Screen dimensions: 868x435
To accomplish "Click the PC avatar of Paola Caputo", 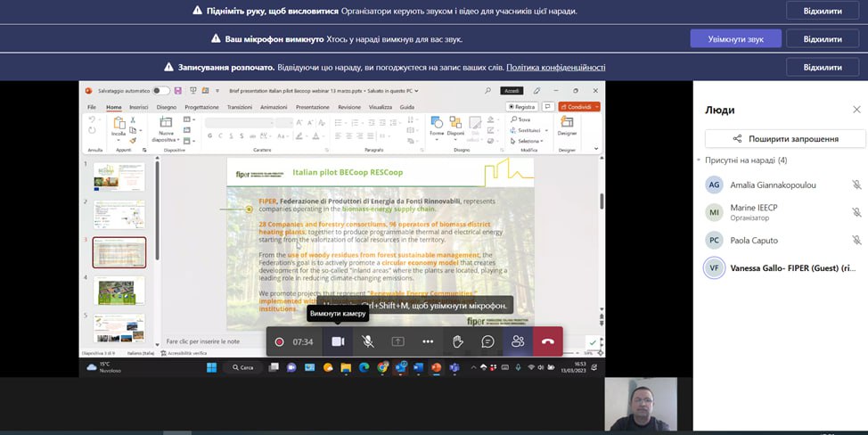I will pos(714,240).
